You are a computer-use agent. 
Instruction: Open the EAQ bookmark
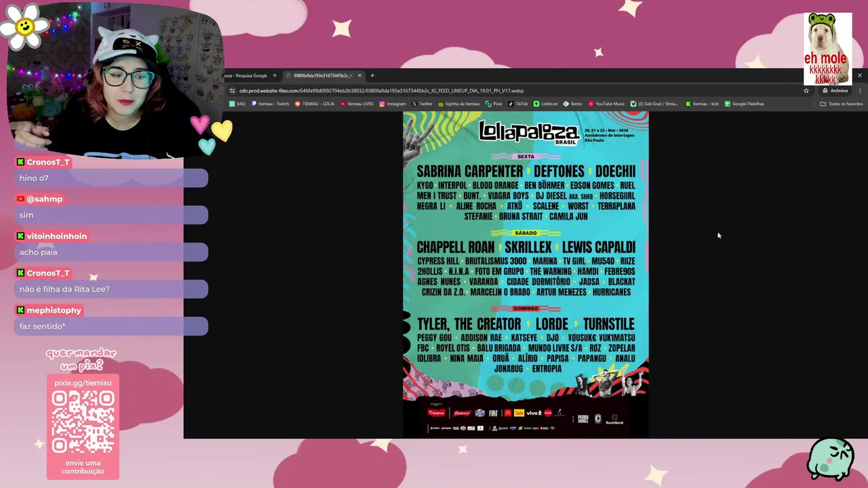tap(237, 104)
